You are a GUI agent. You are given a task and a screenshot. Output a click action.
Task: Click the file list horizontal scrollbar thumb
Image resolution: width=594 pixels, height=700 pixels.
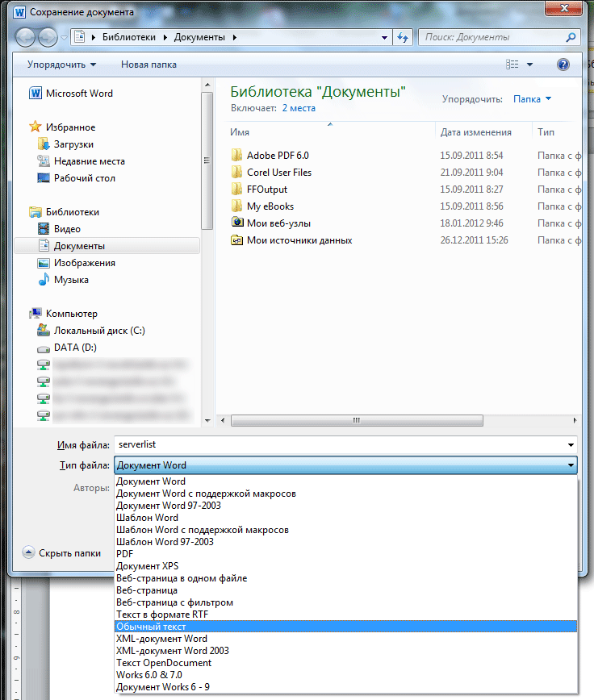[x=357, y=420]
